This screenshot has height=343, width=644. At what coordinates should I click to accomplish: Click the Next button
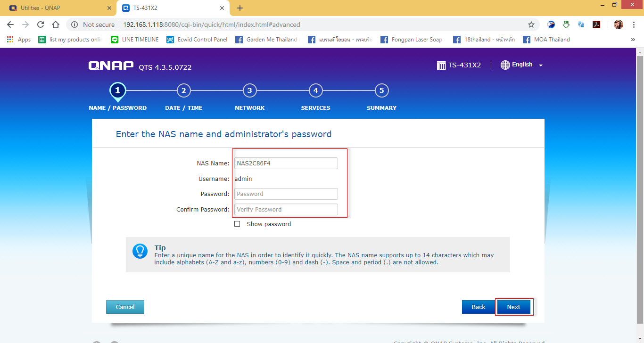click(x=513, y=307)
